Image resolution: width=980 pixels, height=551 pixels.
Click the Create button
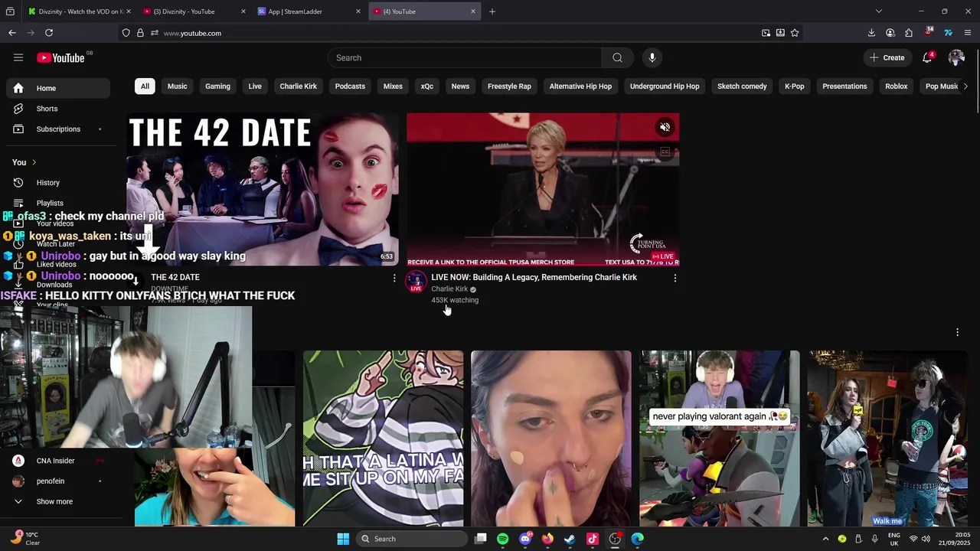pos(887,57)
